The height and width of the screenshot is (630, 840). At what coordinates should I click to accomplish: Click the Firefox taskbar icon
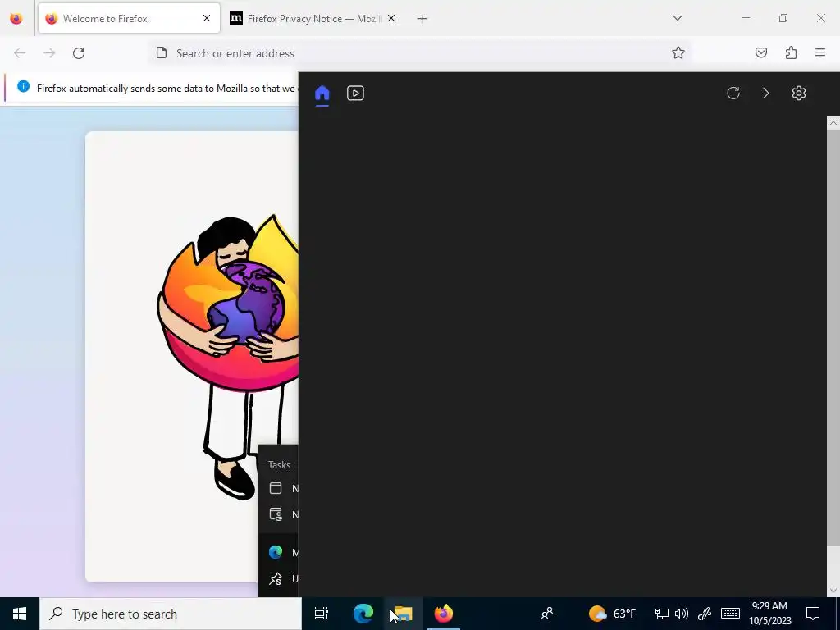pyautogui.click(x=444, y=614)
